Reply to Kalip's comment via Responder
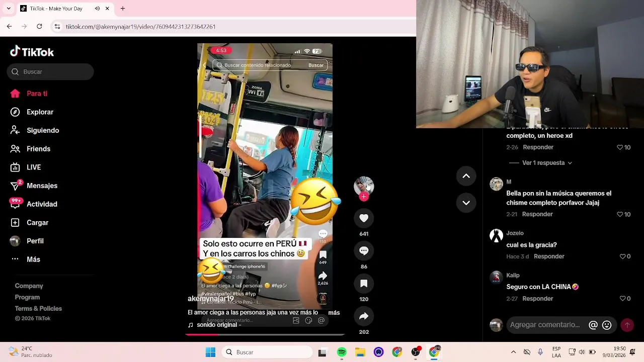 pos(537,299)
